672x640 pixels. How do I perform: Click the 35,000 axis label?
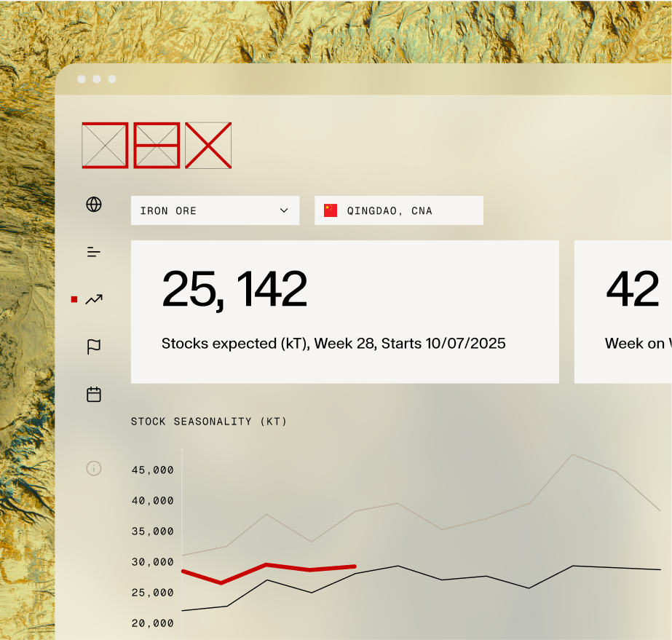(153, 532)
